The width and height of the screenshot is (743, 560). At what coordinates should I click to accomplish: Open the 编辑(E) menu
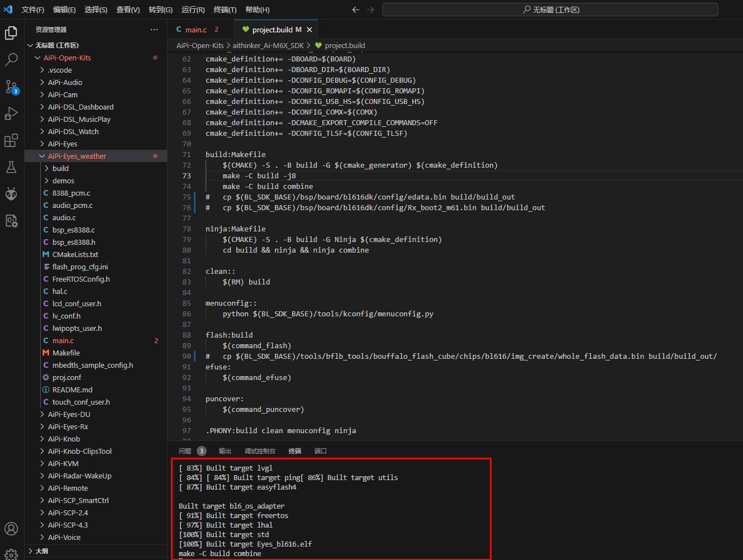click(64, 10)
